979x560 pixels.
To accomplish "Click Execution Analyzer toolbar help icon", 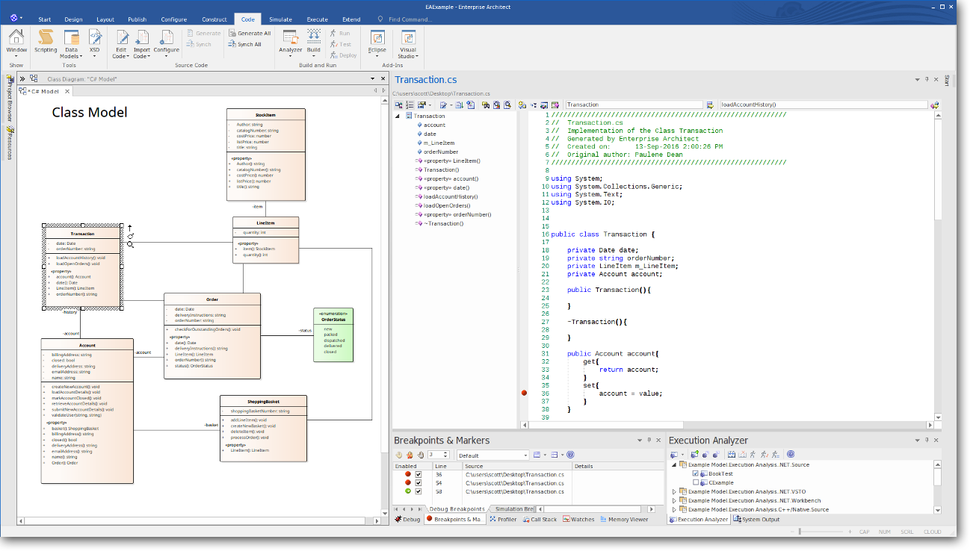I will pos(791,454).
